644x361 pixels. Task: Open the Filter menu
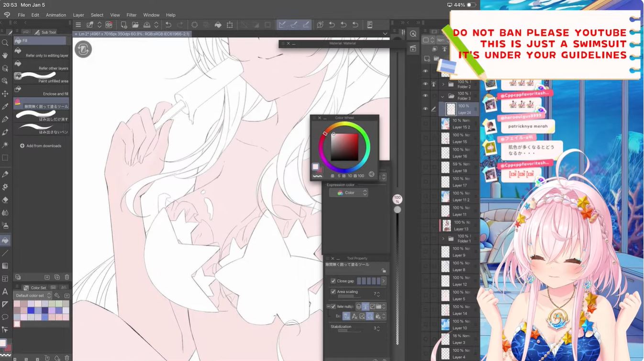click(132, 15)
